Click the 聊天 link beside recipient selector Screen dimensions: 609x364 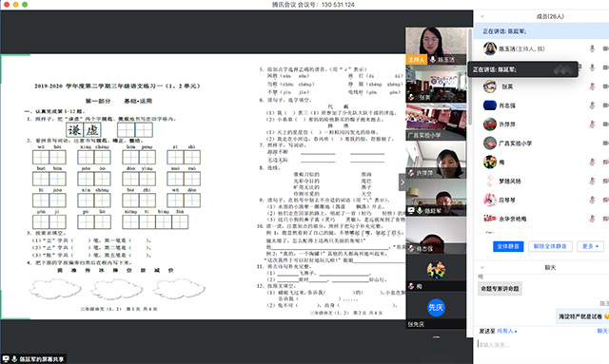602,331
